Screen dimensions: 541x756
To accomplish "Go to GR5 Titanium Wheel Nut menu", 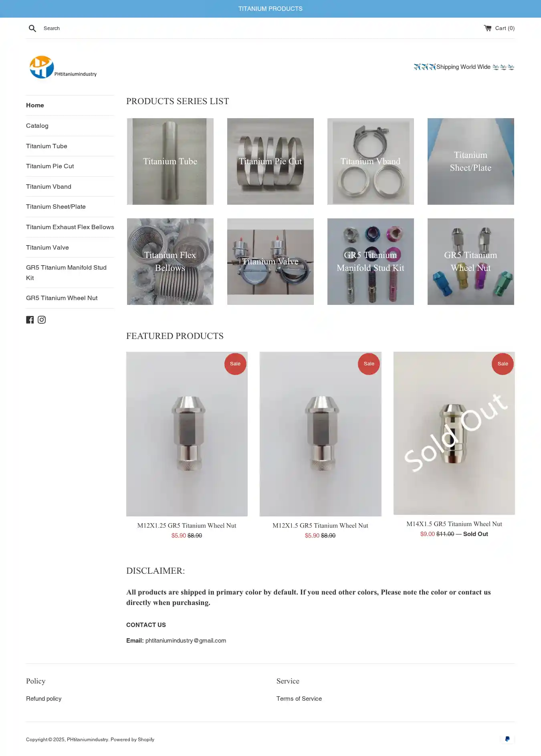I will pos(62,298).
